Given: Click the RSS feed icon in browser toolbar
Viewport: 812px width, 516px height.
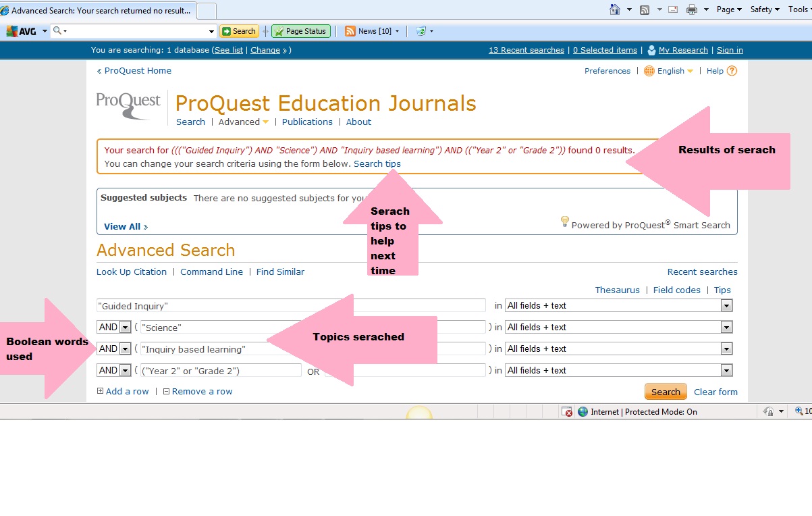Looking at the screenshot, I should [x=643, y=9].
